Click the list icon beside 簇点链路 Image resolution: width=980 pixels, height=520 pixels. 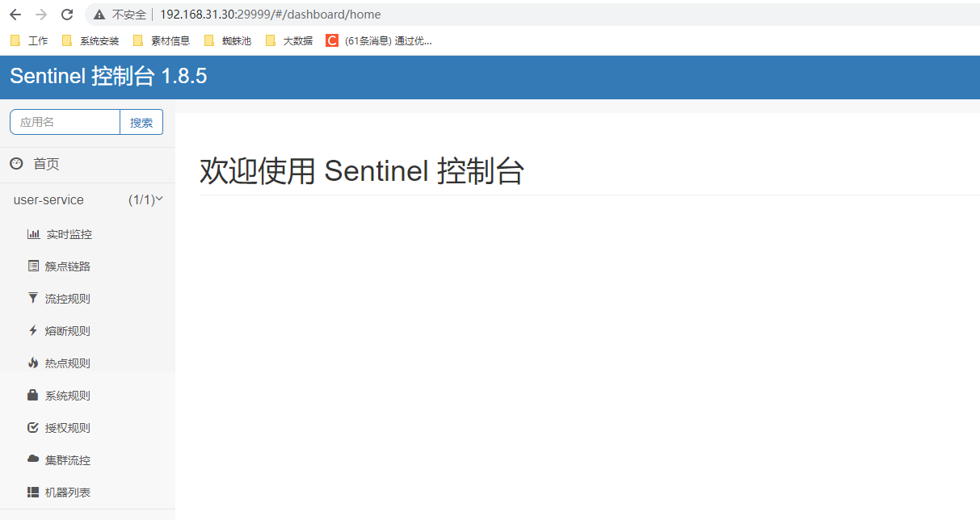[x=33, y=266]
